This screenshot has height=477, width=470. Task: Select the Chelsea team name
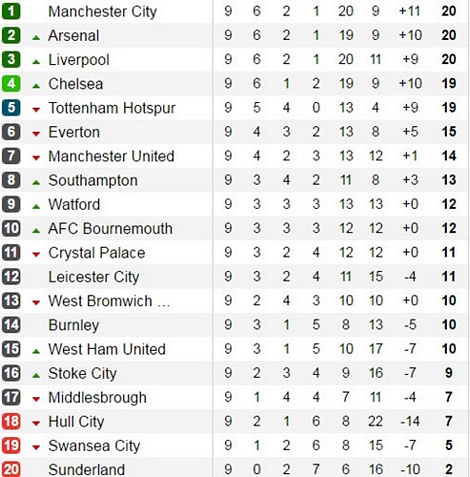(x=76, y=84)
